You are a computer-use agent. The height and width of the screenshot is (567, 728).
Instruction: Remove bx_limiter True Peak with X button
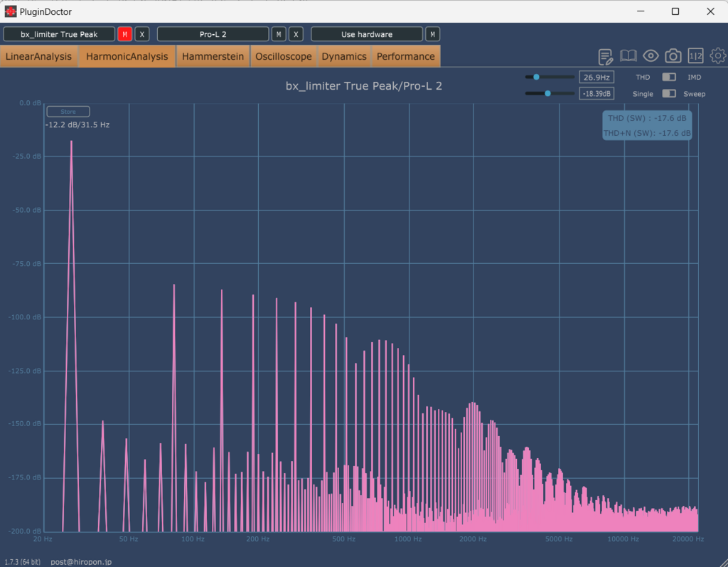tap(142, 34)
